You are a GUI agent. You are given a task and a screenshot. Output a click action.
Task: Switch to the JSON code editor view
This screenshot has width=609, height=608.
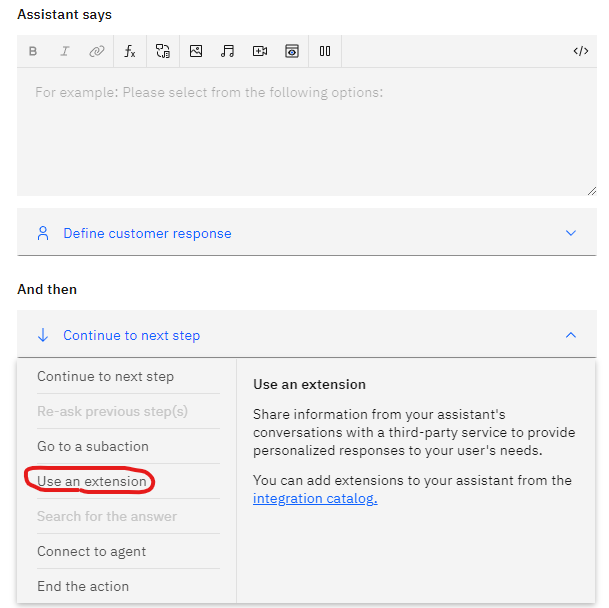[581, 51]
